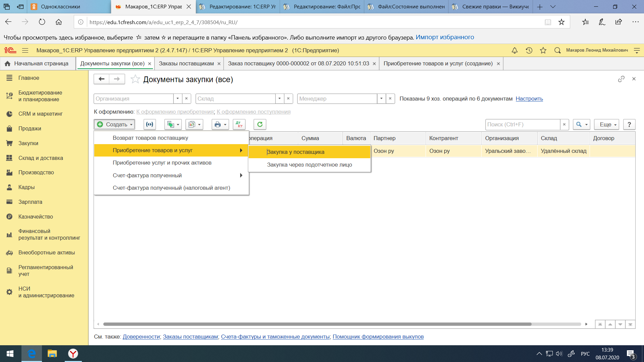Expand the Менеджер dropdown
Viewport: 644px width, 362px height.
tap(381, 99)
